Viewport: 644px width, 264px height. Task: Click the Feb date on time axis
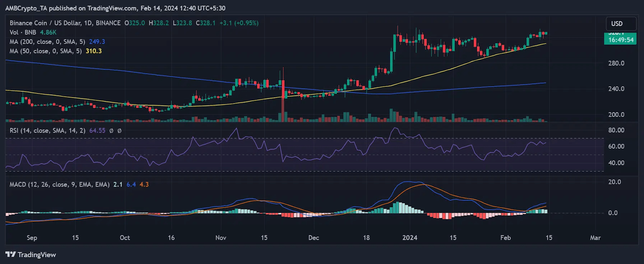pos(506,238)
